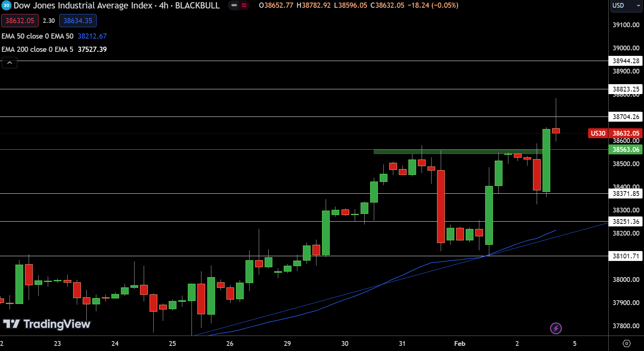
Task: Click the 38000.00 price scale label
Action: tap(626, 280)
